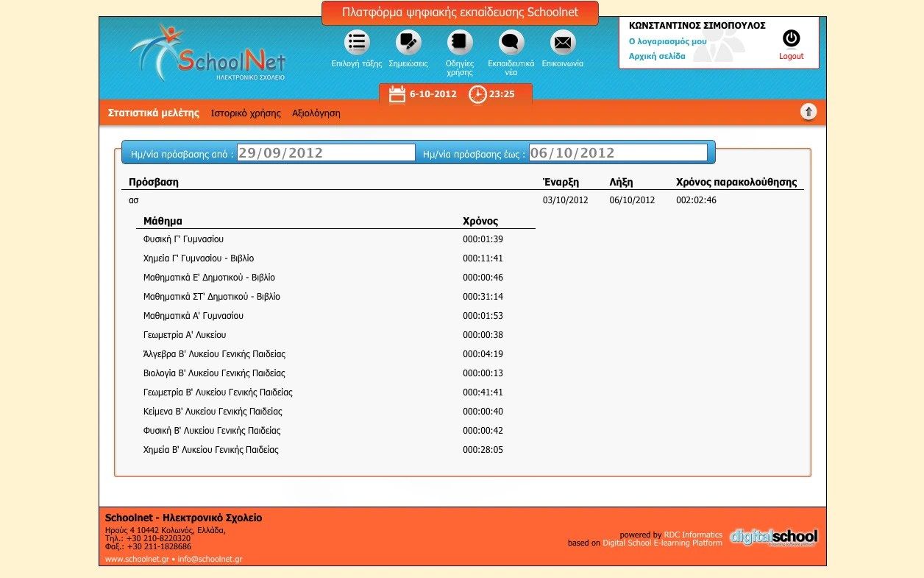This screenshot has height=578, width=924.
Task: Go to Αρχική σελίδα link
Action: [657, 56]
